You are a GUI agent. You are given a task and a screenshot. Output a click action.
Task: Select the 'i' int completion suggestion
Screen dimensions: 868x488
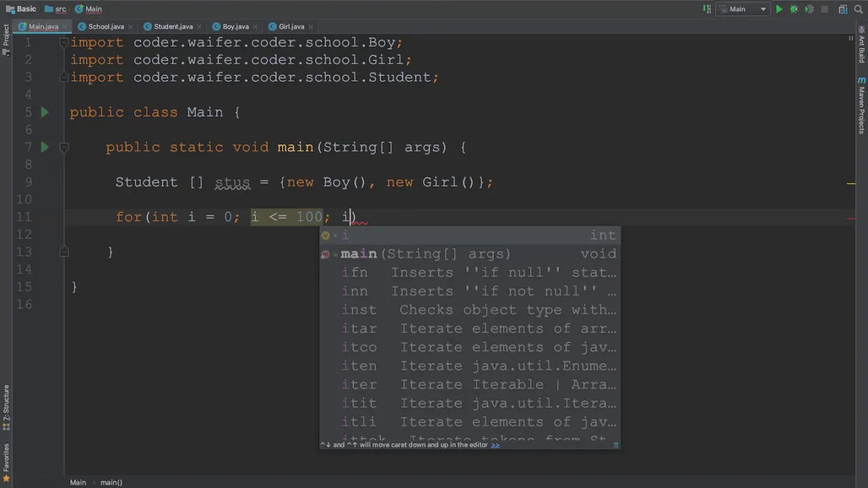(469, 235)
